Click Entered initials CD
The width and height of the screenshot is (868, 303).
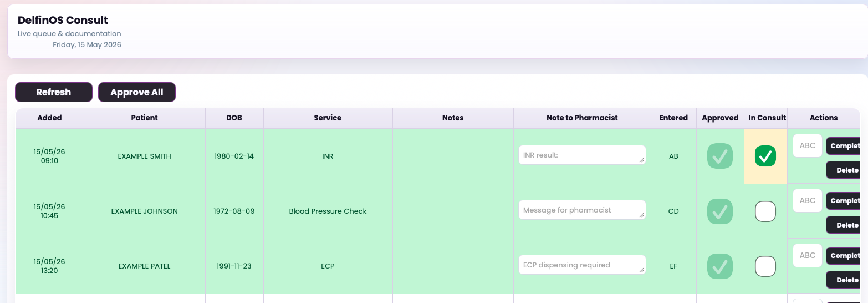tap(673, 211)
